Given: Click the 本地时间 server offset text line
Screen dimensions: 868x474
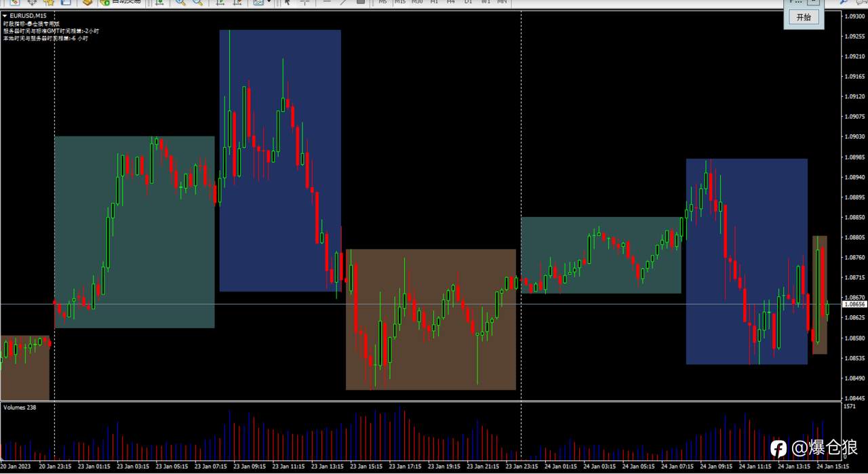Looking at the screenshot, I should [45, 38].
